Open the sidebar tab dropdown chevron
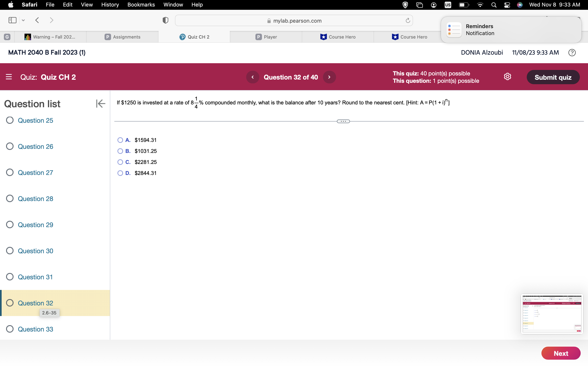The height and width of the screenshot is (367, 588). click(x=23, y=20)
